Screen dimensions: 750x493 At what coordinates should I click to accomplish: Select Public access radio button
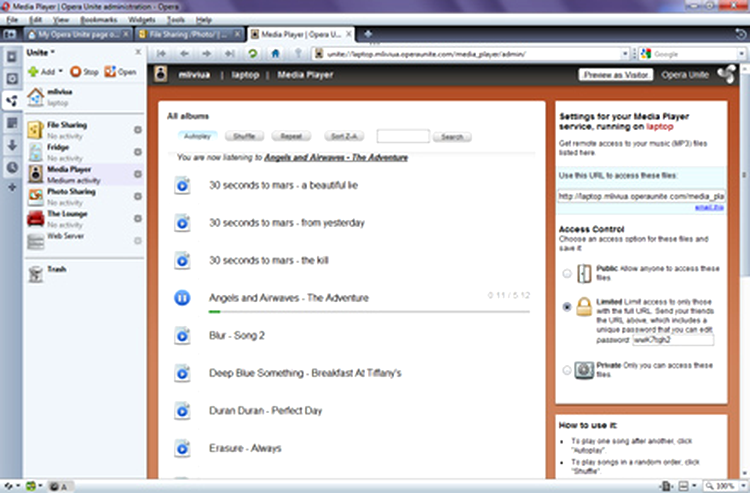(567, 274)
